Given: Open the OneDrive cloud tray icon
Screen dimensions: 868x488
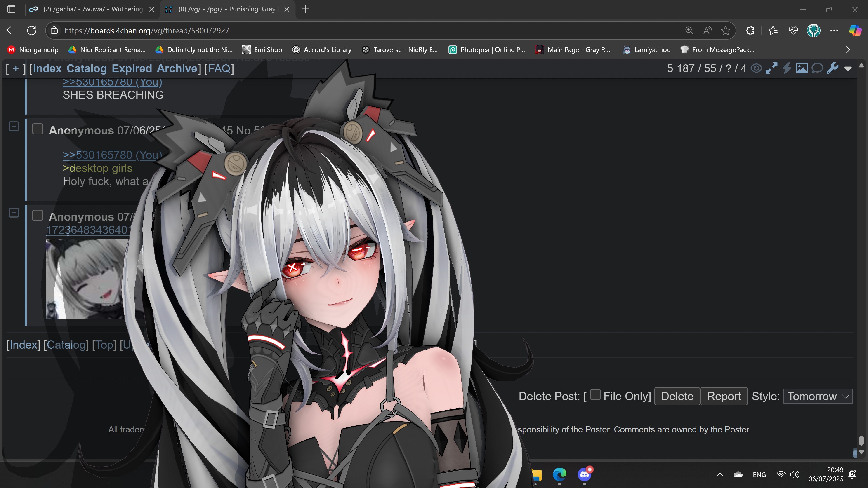Looking at the screenshot, I should click(738, 474).
